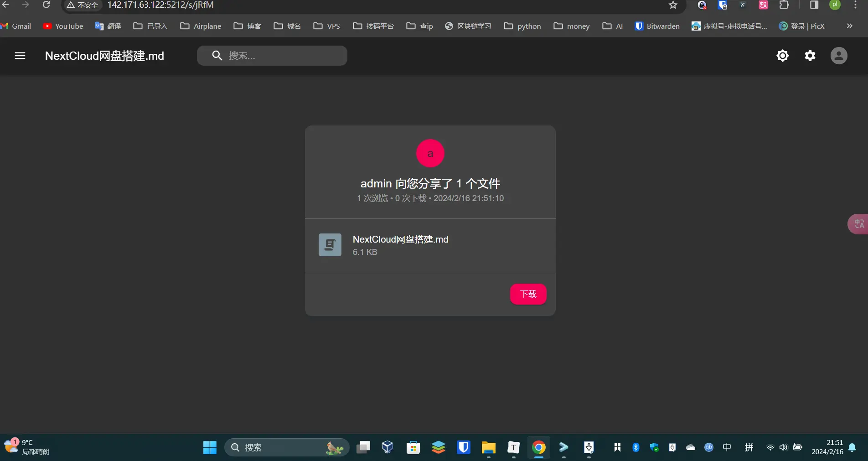Screen dimensions: 868x461
Task: Open the Cloudreve hamburger navigation menu
Action: [x=20, y=56]
